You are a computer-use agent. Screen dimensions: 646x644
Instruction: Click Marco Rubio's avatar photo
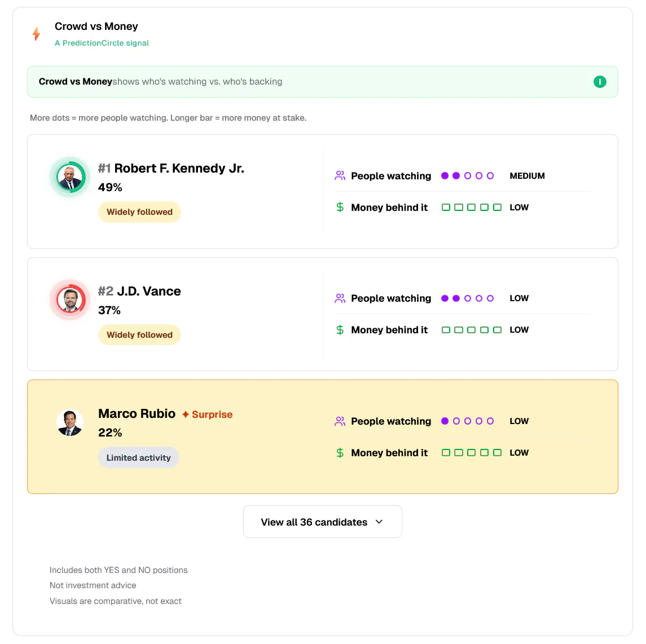coord(70,423)
